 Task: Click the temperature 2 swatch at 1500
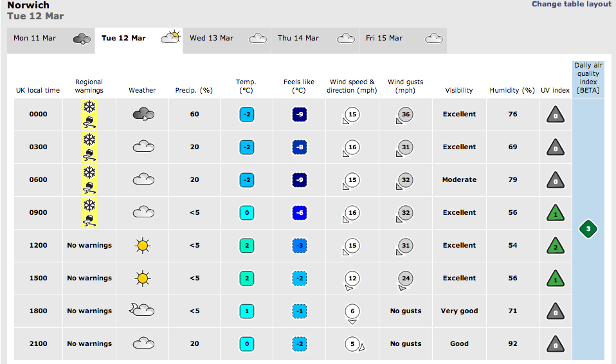[246, 278]
